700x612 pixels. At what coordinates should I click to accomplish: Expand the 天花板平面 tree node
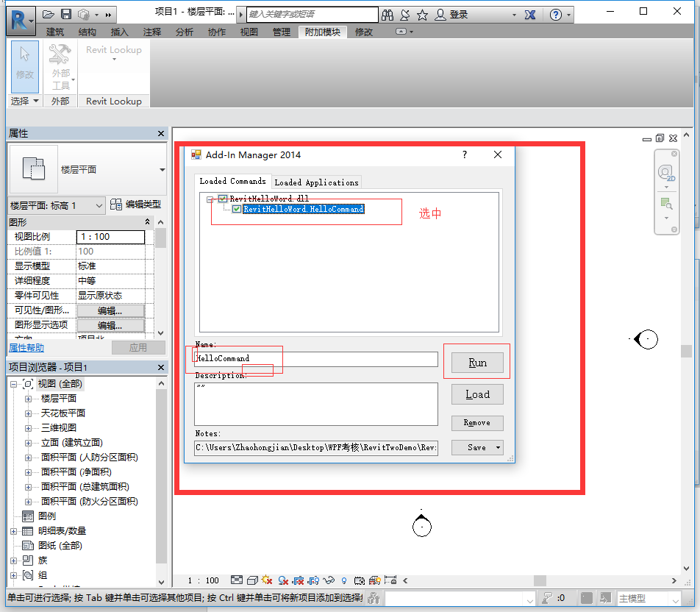tap(28, 413)
